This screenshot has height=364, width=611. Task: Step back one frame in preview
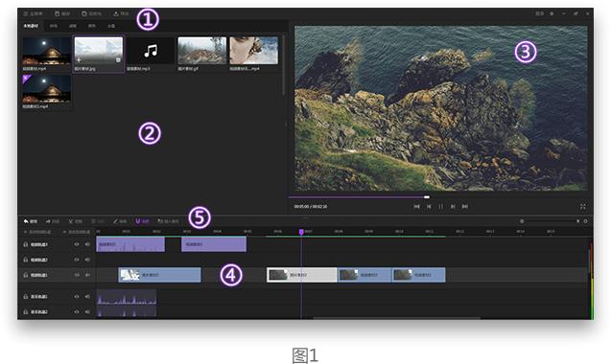point(429,206)
